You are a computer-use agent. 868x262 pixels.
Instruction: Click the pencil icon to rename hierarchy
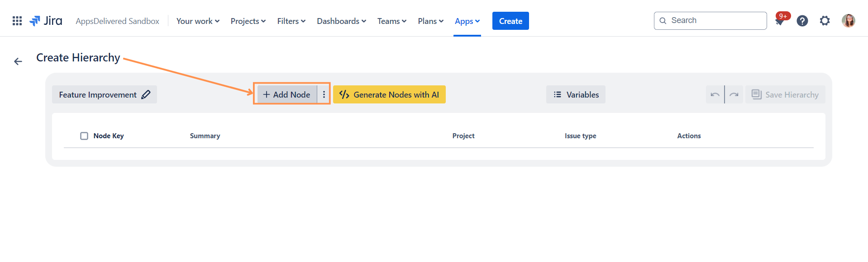[146, 94]
